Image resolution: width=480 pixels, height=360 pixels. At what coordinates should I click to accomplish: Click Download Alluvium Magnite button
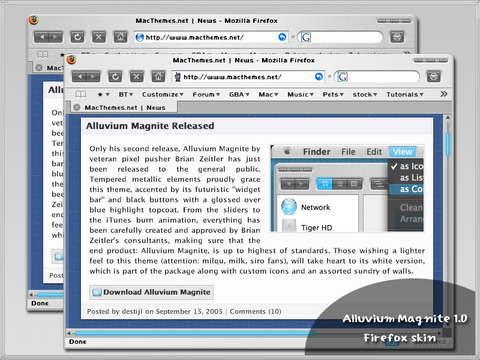pyautogui.click(x=151, y=292)
